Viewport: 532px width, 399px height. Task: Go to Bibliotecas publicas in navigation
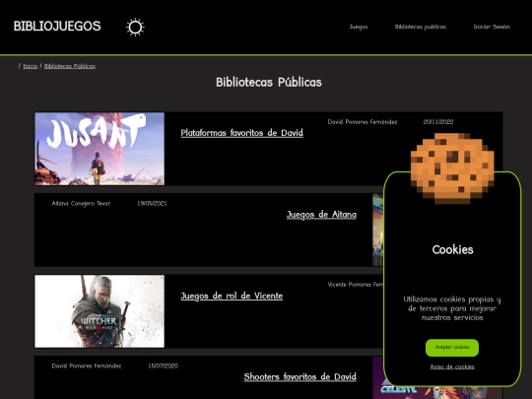coord(421,27)
